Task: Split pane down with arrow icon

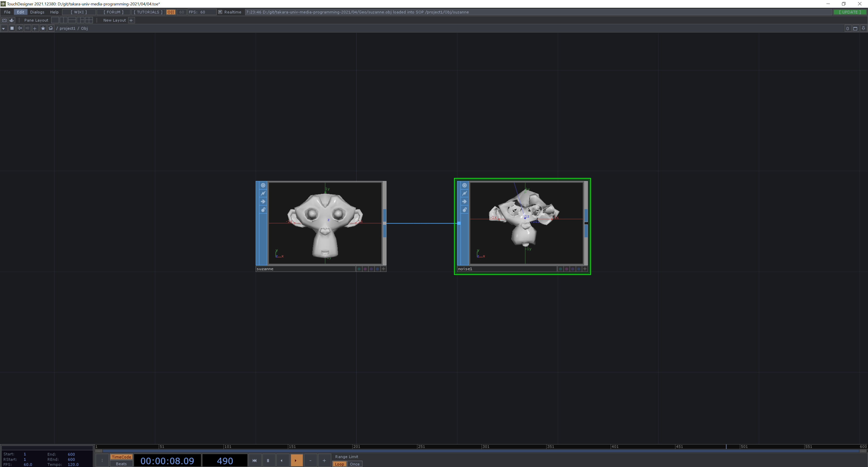Action: tap(863, 28)
